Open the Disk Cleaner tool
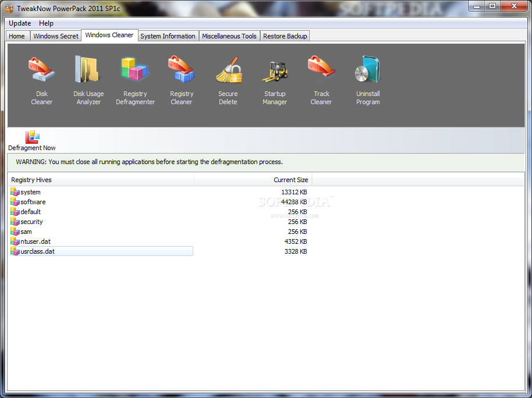The height and width of the screenshot is (398, 532). [x=42, y=81]
